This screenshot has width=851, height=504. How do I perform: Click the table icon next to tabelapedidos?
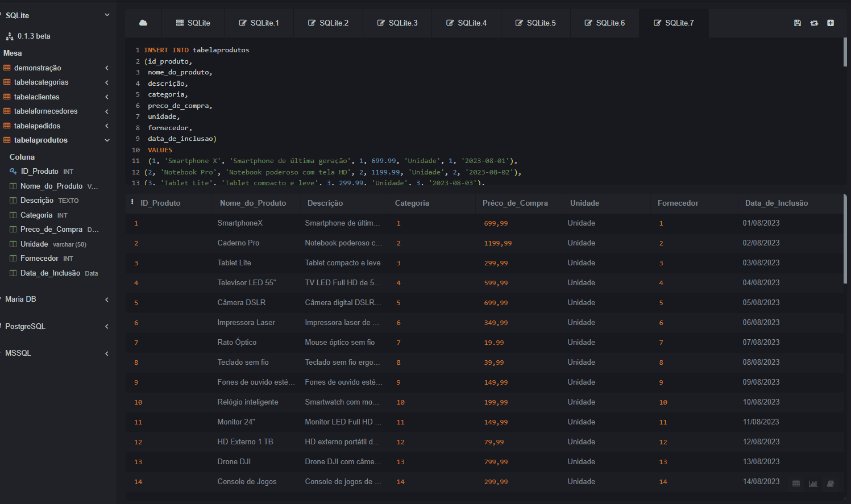[x=7, y=126]
